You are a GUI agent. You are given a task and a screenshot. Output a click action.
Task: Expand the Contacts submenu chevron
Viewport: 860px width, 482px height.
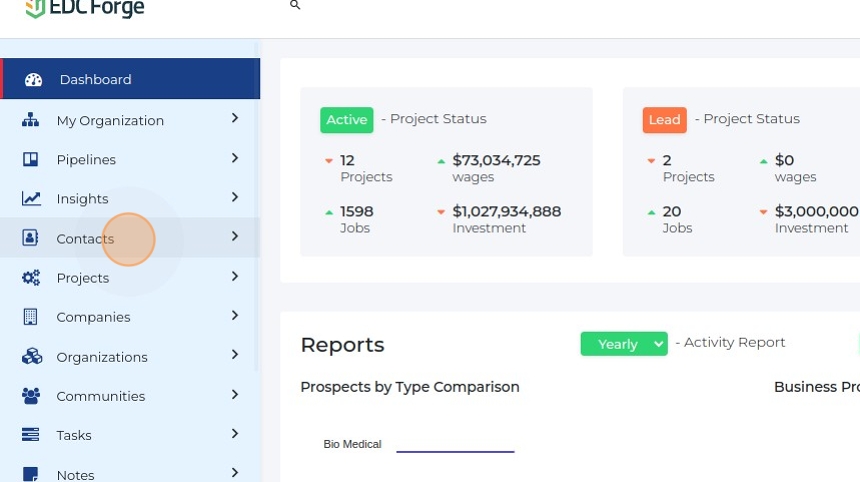pyautogui.click(x=235, y=236)
